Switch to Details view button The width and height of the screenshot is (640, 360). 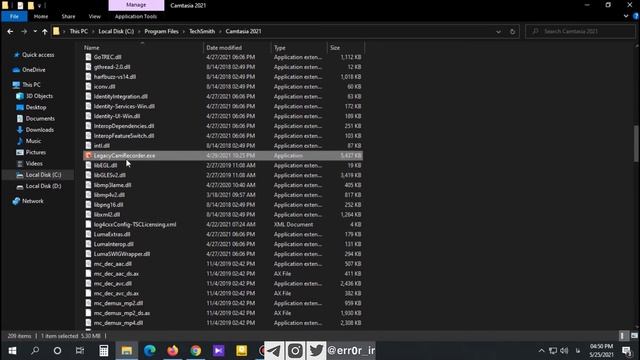[x=622, y=336]
